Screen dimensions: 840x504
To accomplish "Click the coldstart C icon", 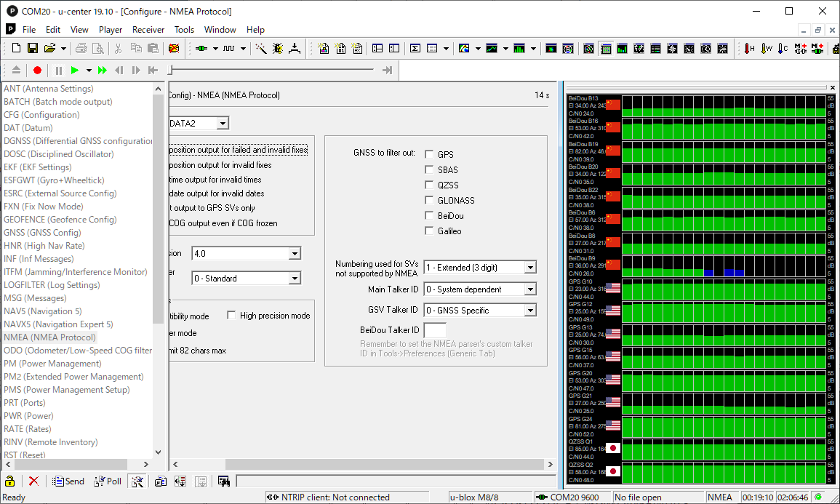I will point(783,48).
